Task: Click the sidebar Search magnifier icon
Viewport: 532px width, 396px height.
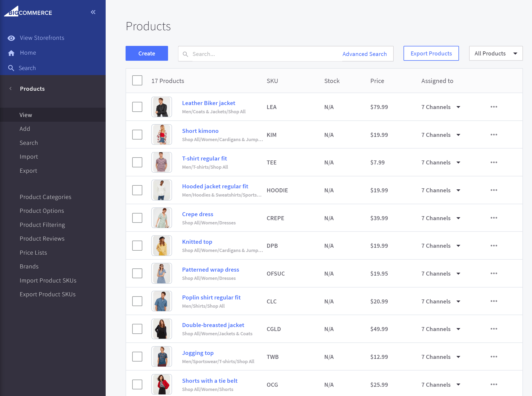Action: pos(11,68)
